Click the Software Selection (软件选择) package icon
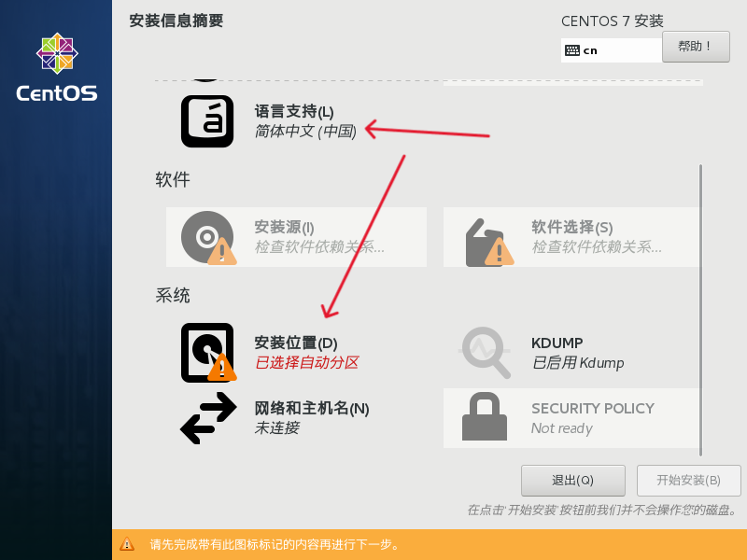 [488, 242]
